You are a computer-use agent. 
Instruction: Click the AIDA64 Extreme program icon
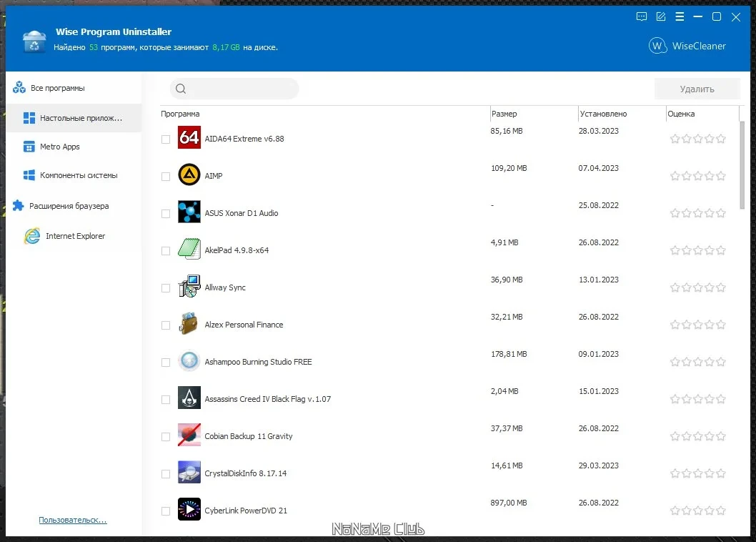pyautogui.click(x=189, y=137)
